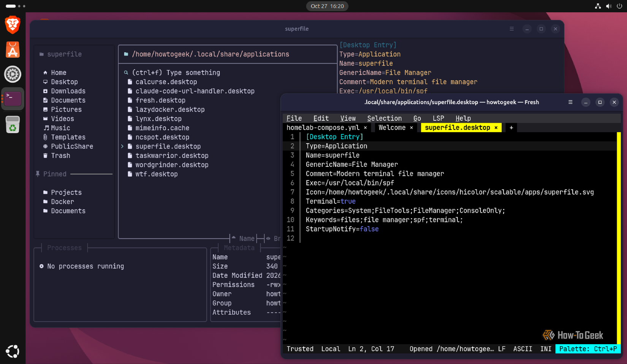
Task: Select pinned Projects folder
Action: tap(62, 193)
